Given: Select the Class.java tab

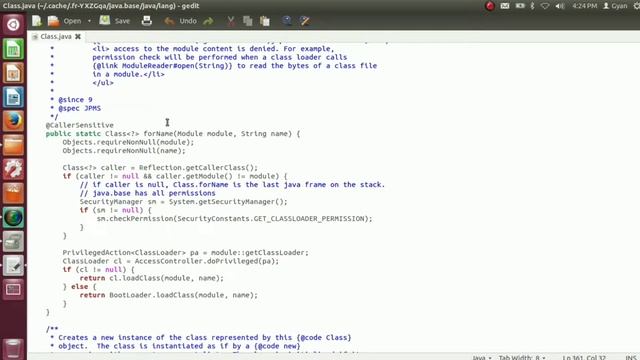Looking at the screenshot, I should (56, 36).
